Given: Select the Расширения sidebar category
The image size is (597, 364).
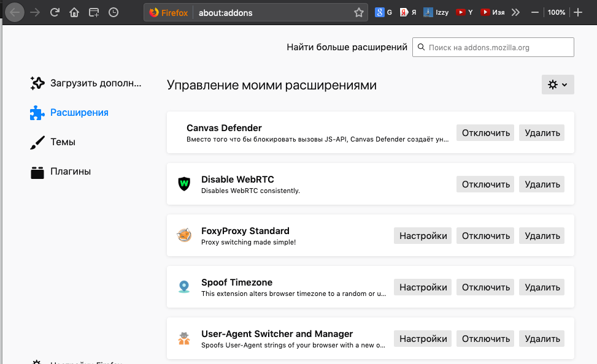Looking at the screenshot, I should [69, 113].
